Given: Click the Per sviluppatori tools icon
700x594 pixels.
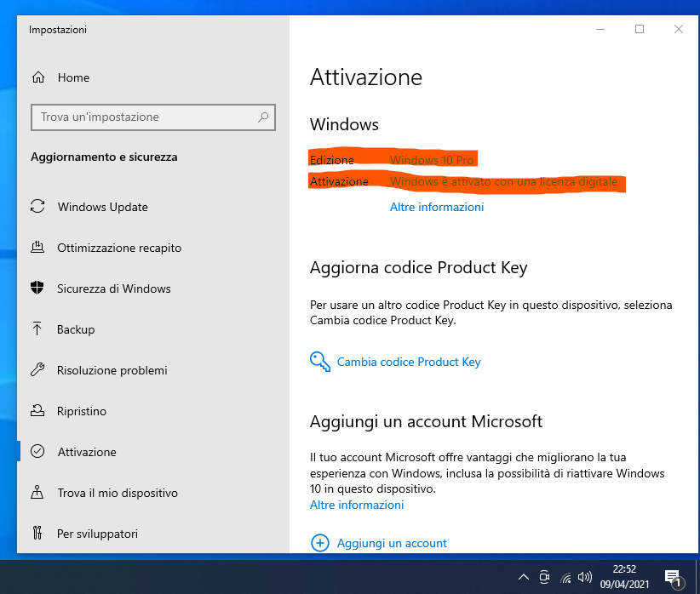Looking at the screenshot, I should 37,533.
